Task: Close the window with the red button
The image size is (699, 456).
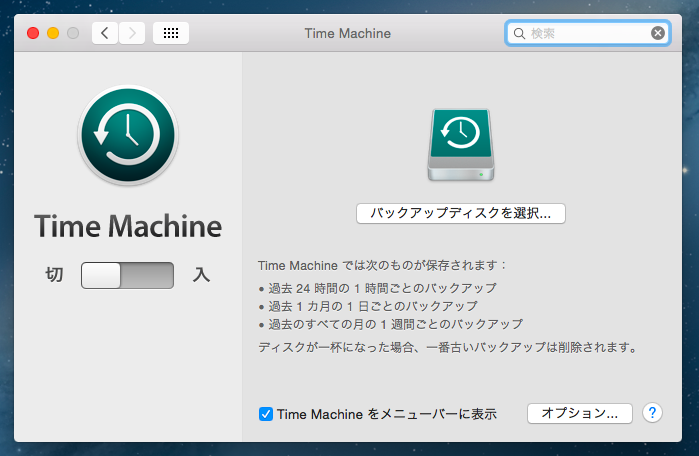Action: point(33,33)
